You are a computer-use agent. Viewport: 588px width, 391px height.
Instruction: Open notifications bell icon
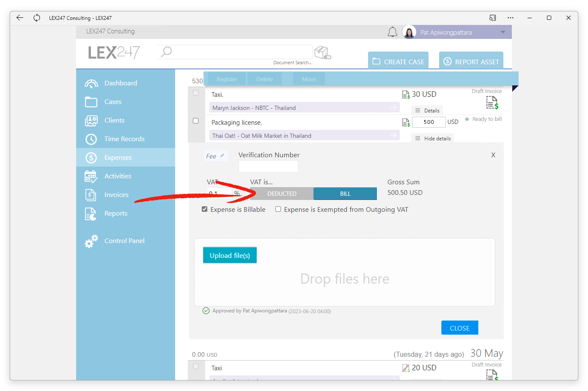point(393,32)
